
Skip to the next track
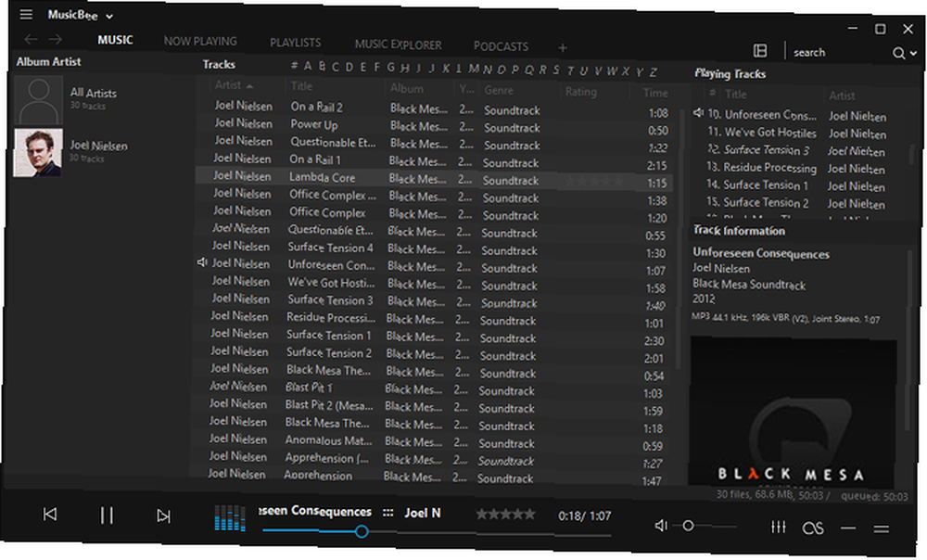point(164,516)
